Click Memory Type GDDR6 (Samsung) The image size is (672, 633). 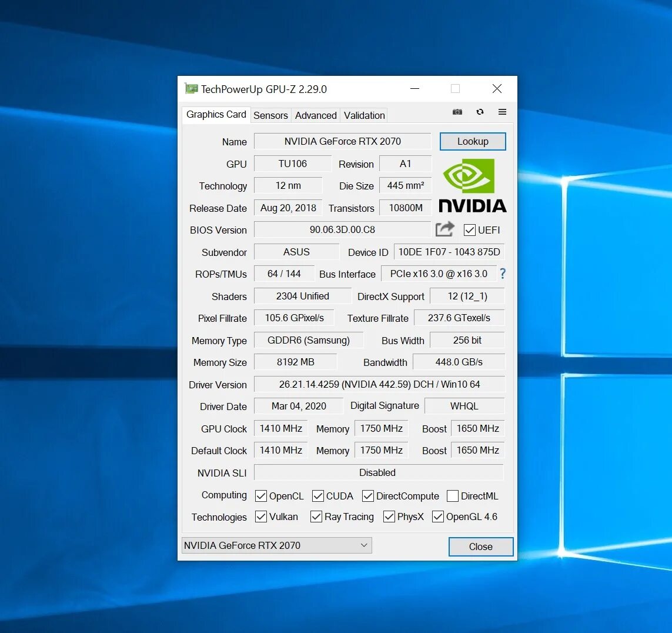309,340
